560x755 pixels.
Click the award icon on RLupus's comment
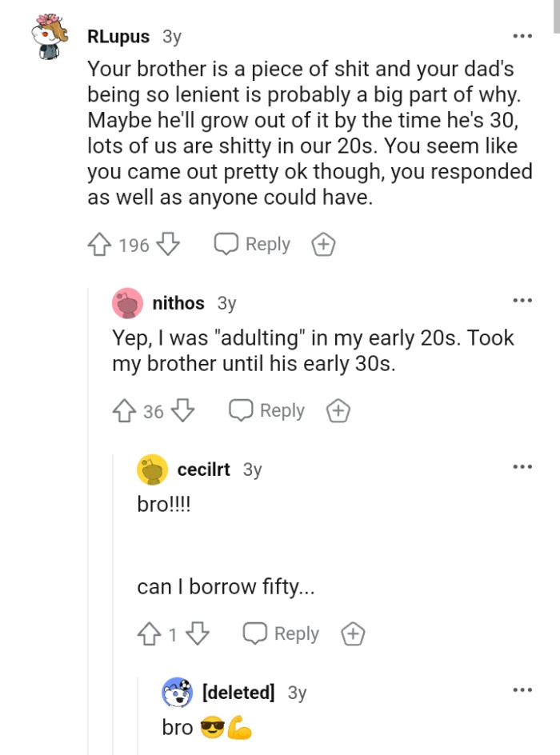coord(323,244)
